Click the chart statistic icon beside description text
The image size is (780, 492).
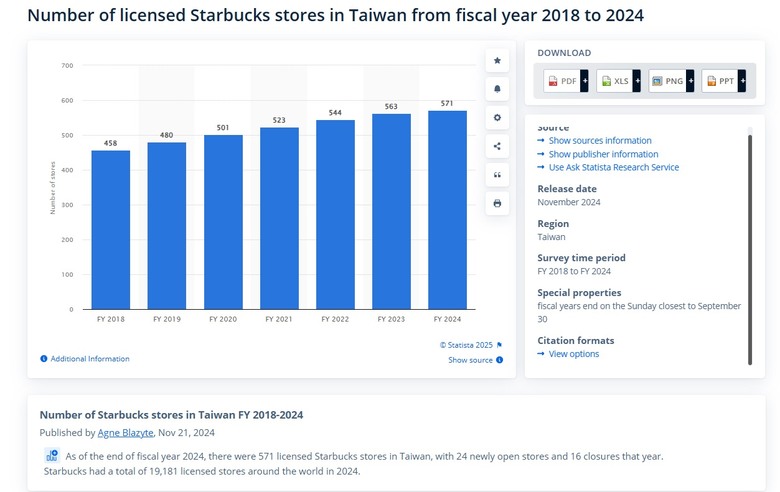click(52, 456)
